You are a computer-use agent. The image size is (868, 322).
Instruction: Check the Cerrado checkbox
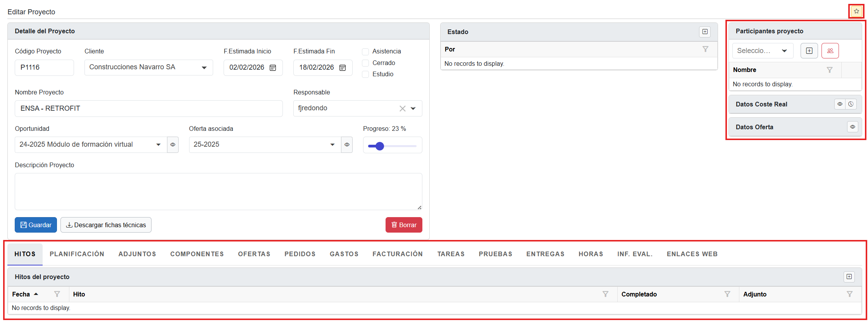[365, 63]
